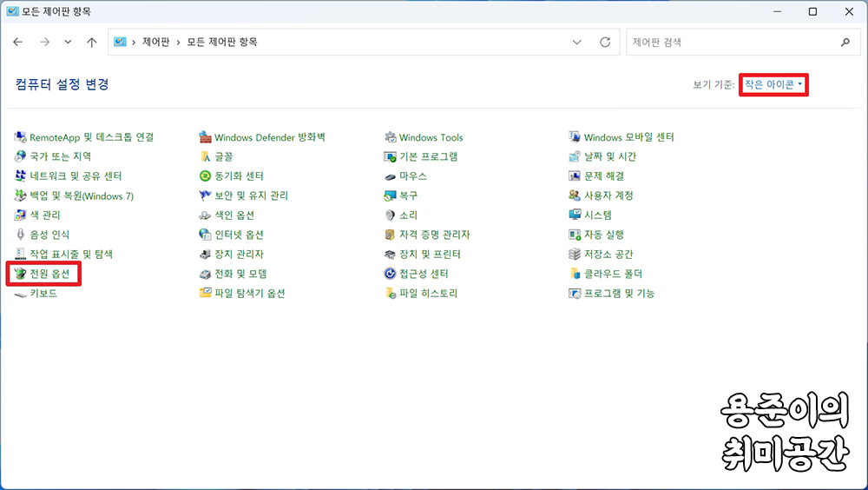
Task: Click the 키보드 keyboard icon
Action: (x=21, y=294)
